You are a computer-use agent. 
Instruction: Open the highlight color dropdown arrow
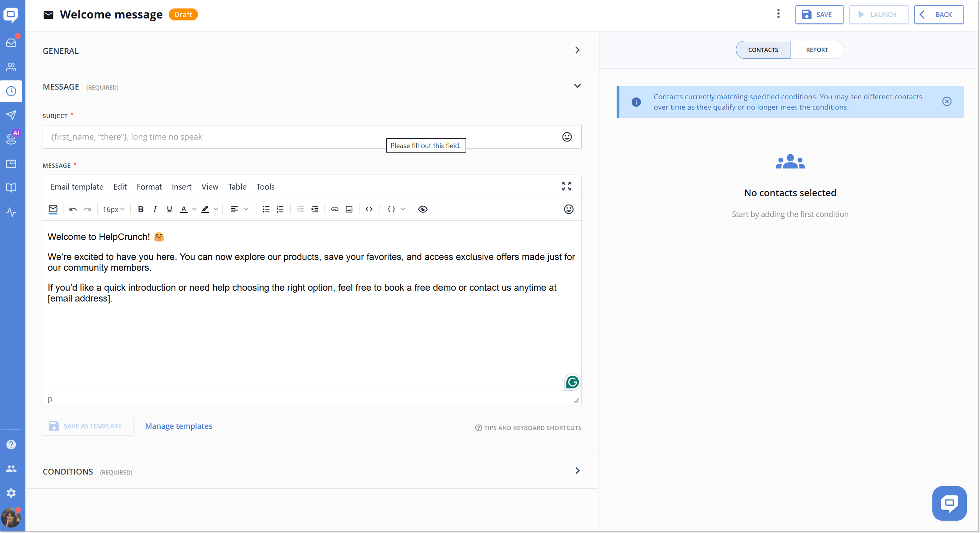pyautogui.click(x=216, y=209)
